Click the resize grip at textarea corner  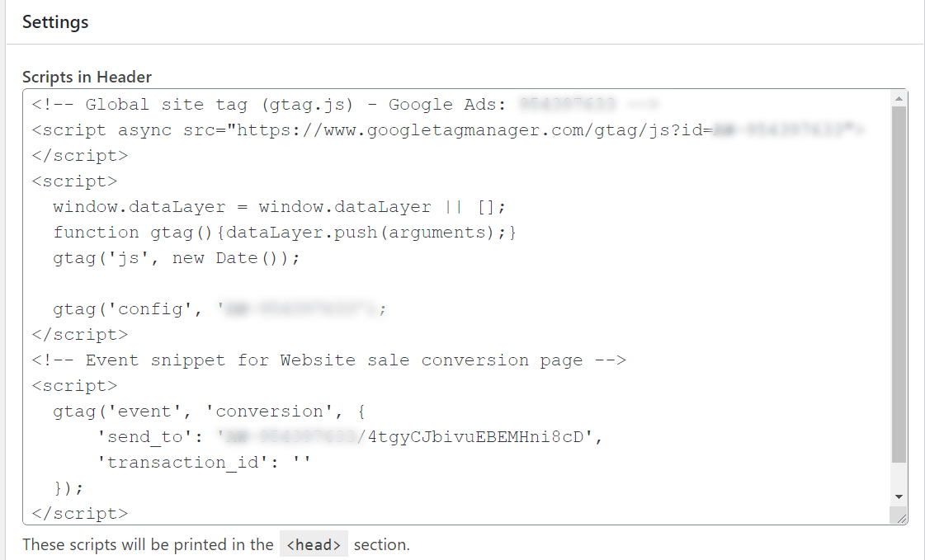[900, 517]
